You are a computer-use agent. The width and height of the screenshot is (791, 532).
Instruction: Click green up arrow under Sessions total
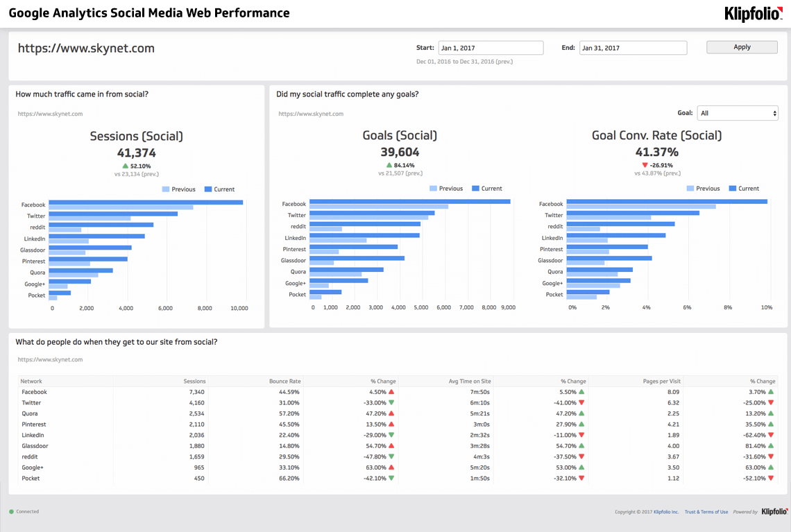[x=125, y=166]
